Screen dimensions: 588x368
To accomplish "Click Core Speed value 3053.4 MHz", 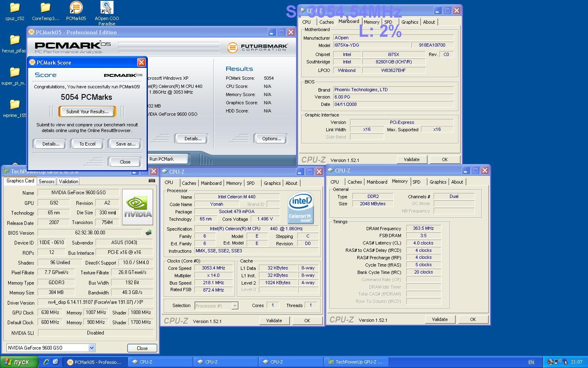I will click(x=214, y=268).
